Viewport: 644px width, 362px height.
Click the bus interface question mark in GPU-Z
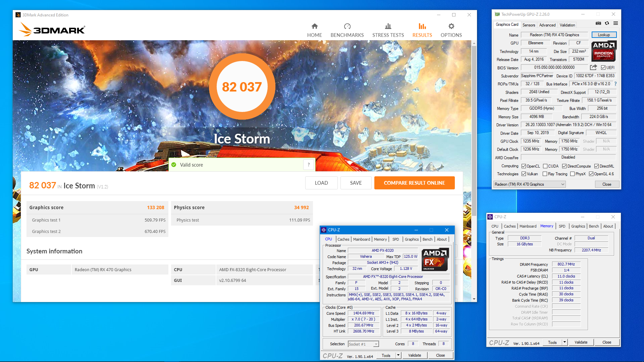pos(615,84)
